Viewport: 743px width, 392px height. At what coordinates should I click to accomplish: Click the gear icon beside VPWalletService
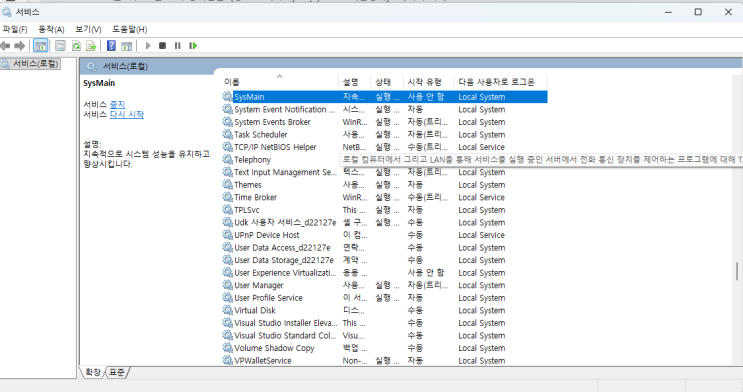(227, 360)
